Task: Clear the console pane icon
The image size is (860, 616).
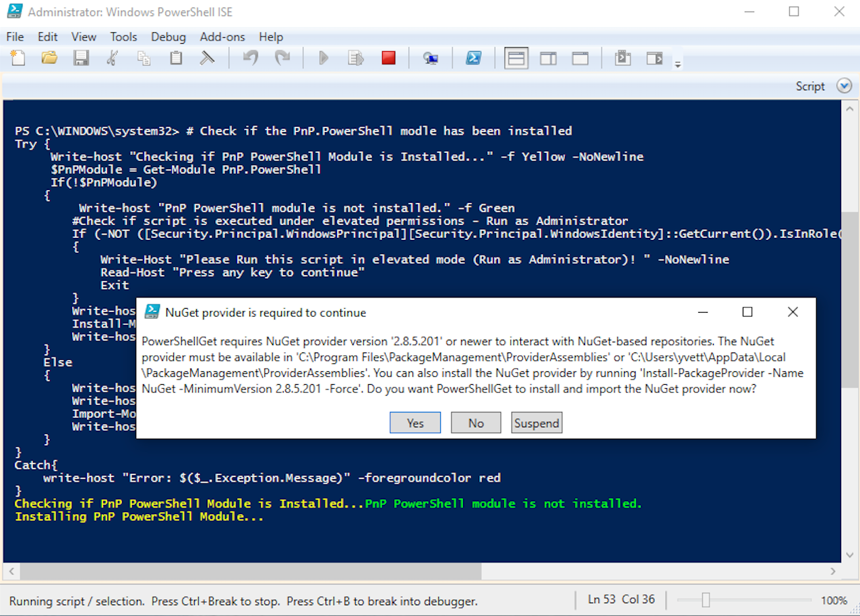Action: (x=207, y=58)
